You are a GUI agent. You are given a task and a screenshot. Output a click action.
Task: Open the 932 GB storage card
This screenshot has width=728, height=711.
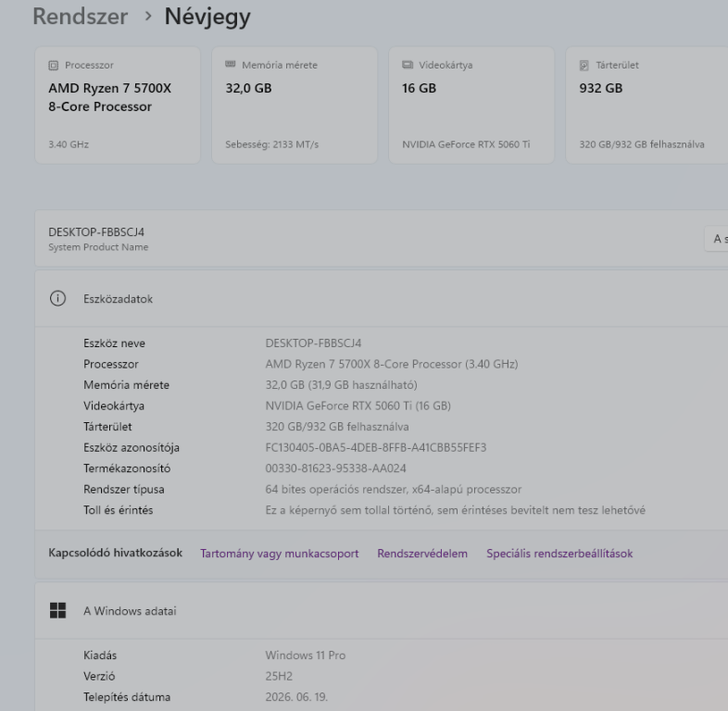(x=646, y=106)
